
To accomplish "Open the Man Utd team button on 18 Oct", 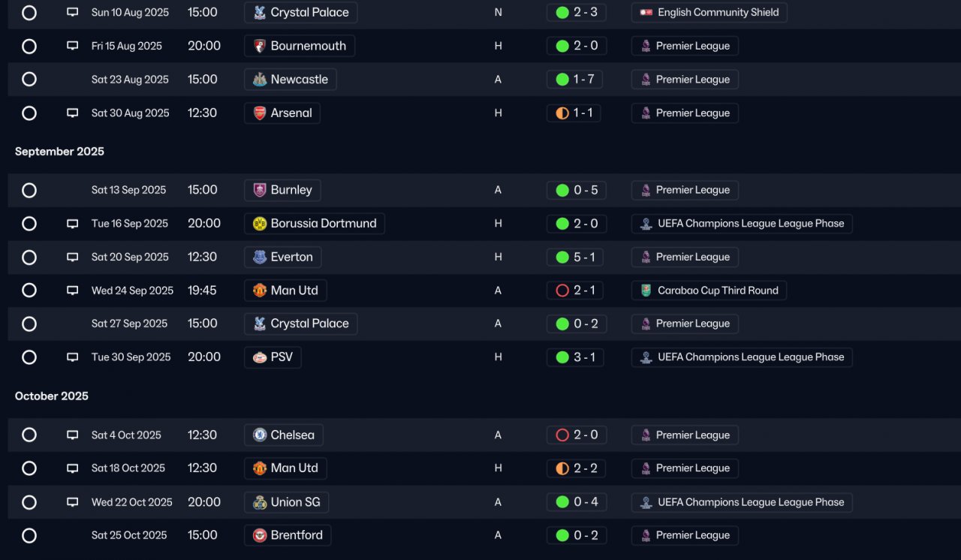I will pyautogui.click(x=285, y=468).
